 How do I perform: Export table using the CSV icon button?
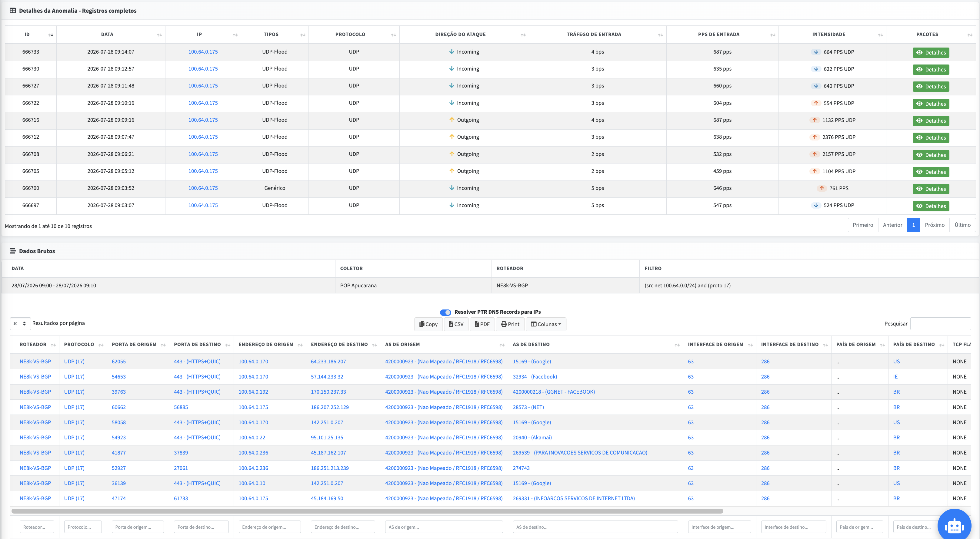456,324
